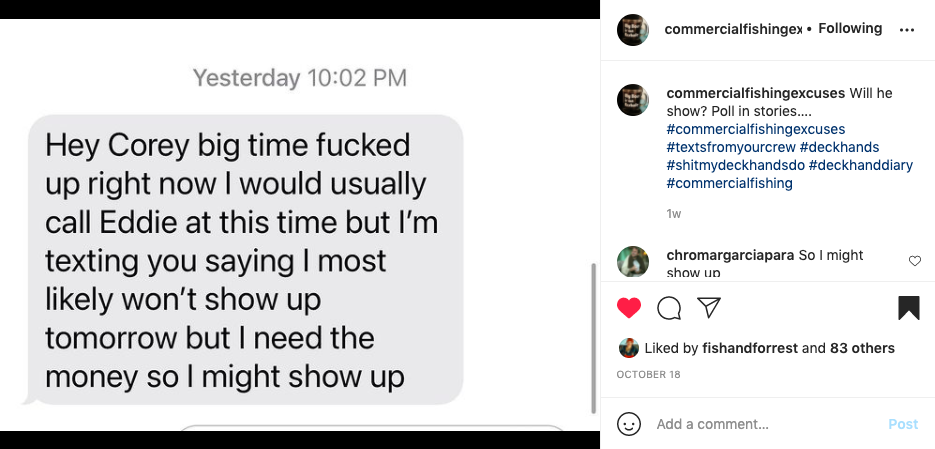Viewport: 935px width, 449px height.
Task: Open commercialfishingexcuses header profile picture
Action: (632, 29)
